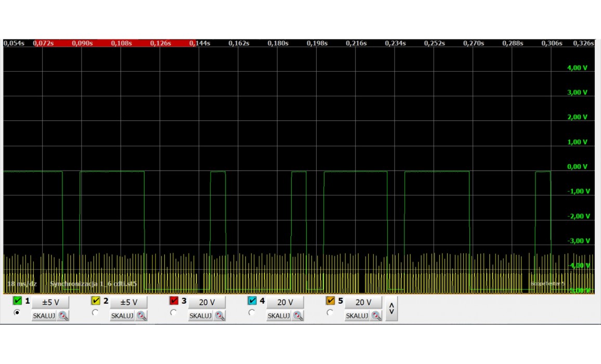Screen dimensions: 601x364
Task: Toggle the orange channel 5 checkbox
Action: tap(331, 301)
